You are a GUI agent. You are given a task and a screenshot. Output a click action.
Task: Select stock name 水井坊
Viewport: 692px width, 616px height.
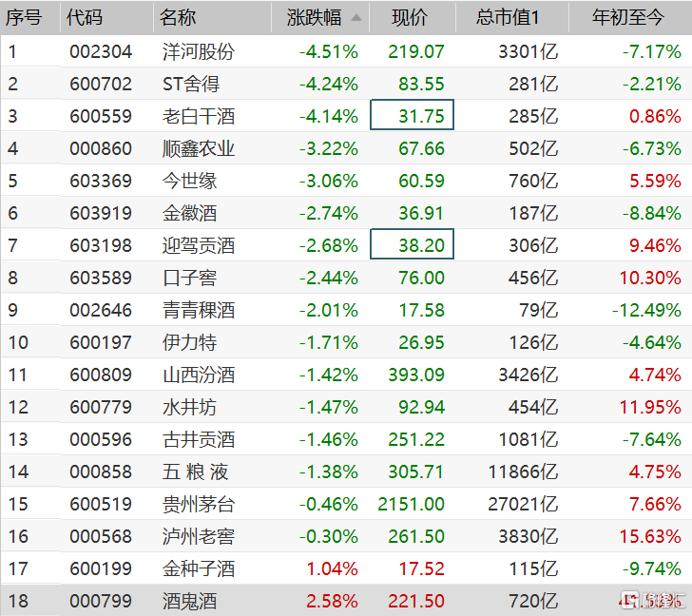(190, 407)
